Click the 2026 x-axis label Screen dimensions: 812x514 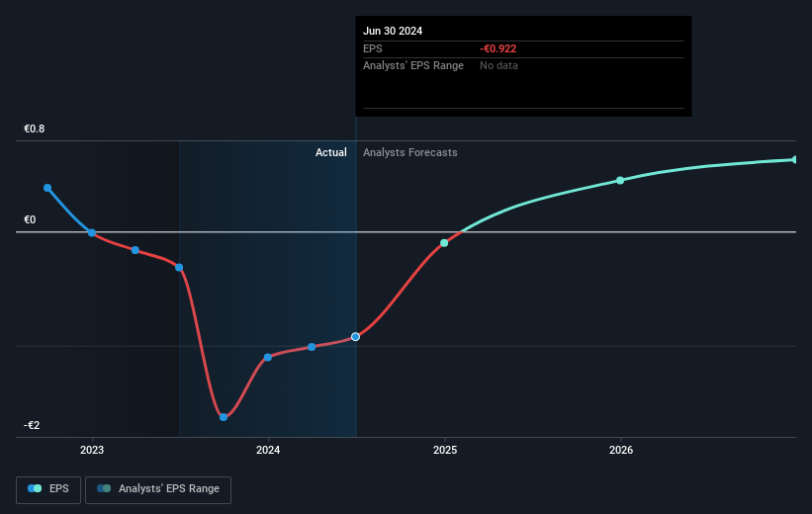621,451
